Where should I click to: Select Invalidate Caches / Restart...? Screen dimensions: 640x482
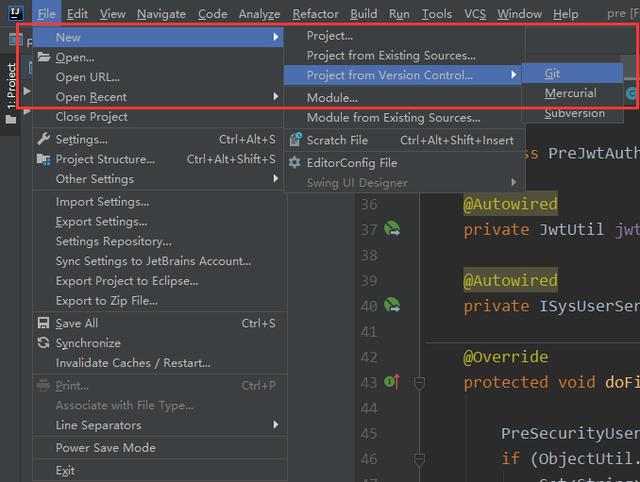click(158, 363)
